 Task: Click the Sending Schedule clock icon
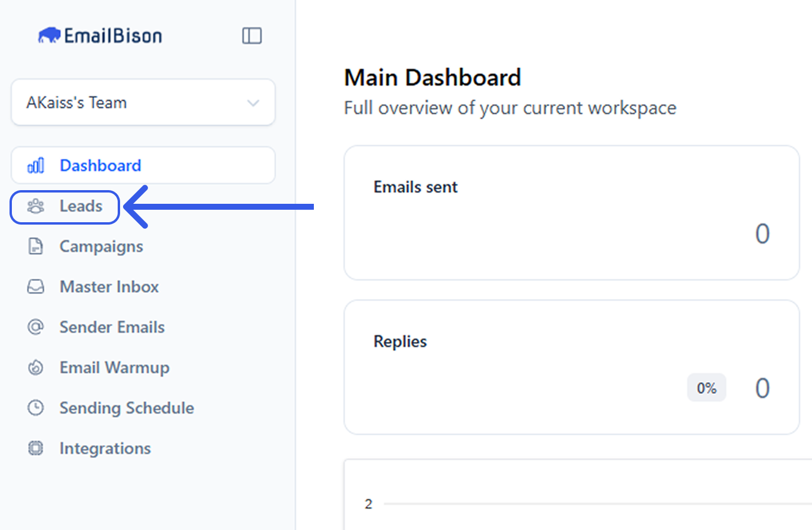pos(36,408)
